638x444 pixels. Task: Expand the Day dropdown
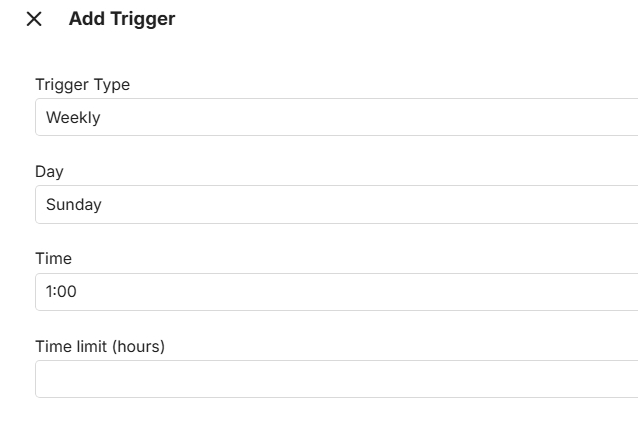tap(336, 204)
